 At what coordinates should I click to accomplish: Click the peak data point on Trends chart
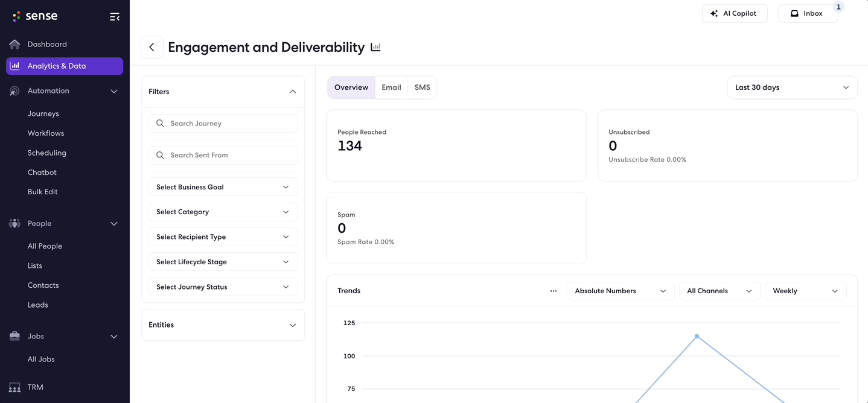(x=697, y=336)
